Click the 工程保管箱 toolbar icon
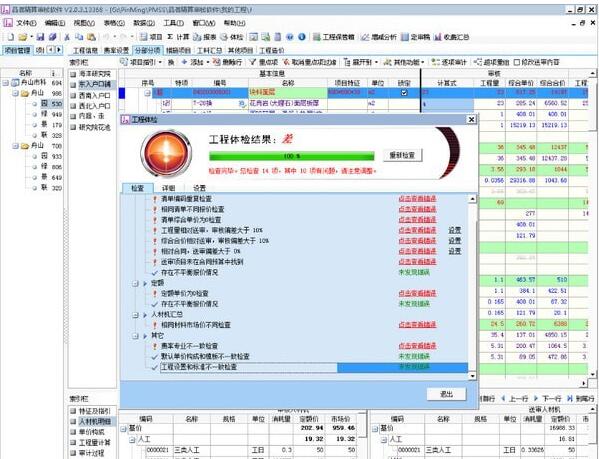 coord(316,37)
